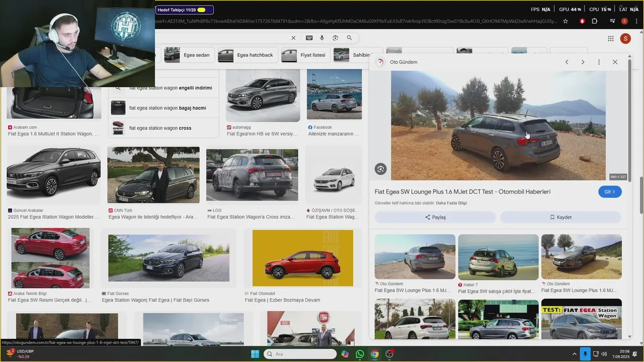Click the page's main vertical scrollbar
This screenshot has width=644, height=362.
(x=641, y=195)
